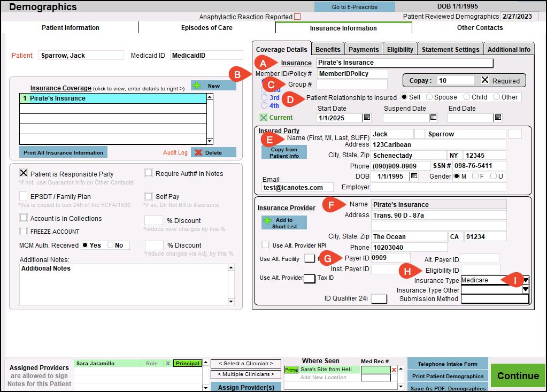This screenshot has width=547, height=392.
Task: Select the Spouse relationship radio button
Action: coord(429,97)
